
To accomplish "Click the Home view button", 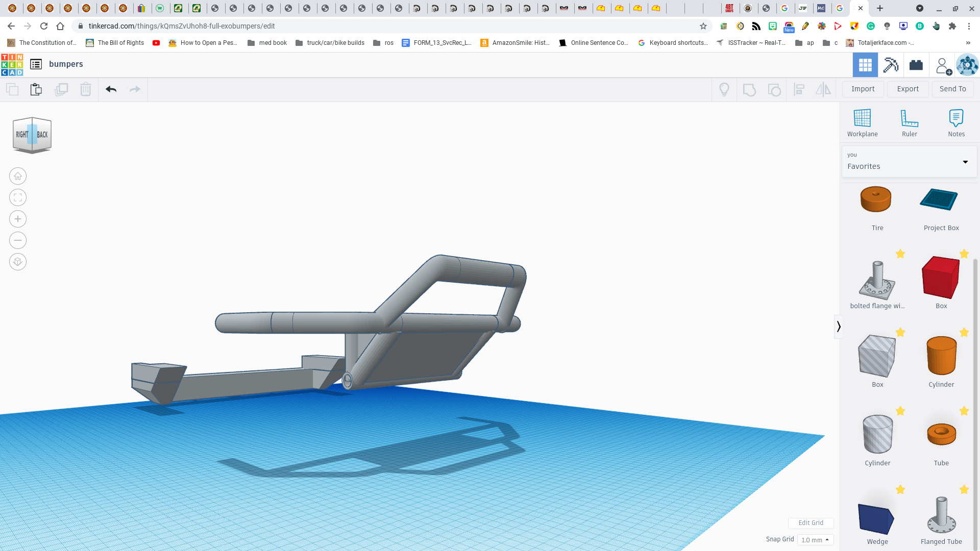I will coord(18,176).
